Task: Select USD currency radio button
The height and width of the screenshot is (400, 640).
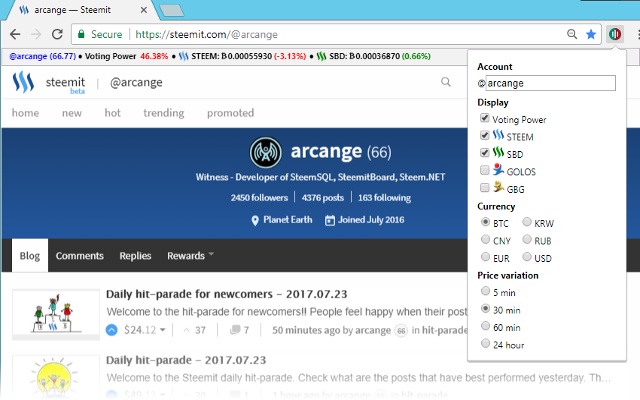Action: pos(527,257)
